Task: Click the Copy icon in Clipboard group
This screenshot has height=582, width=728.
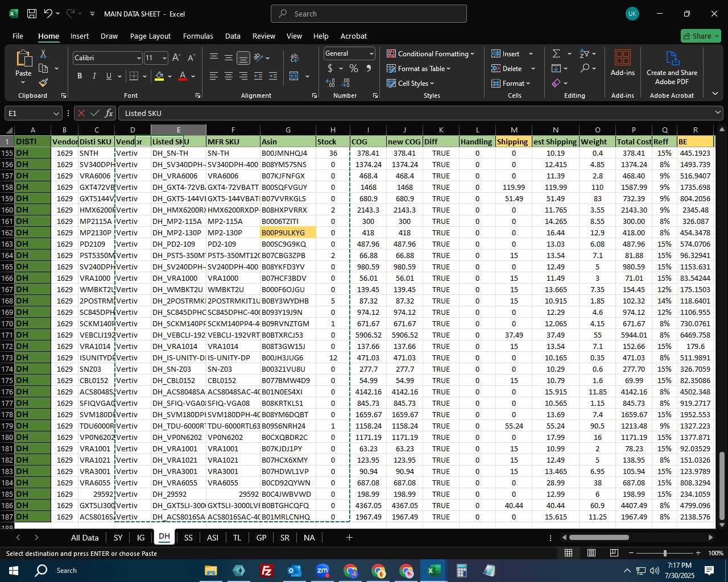Action: click(43, 68)
